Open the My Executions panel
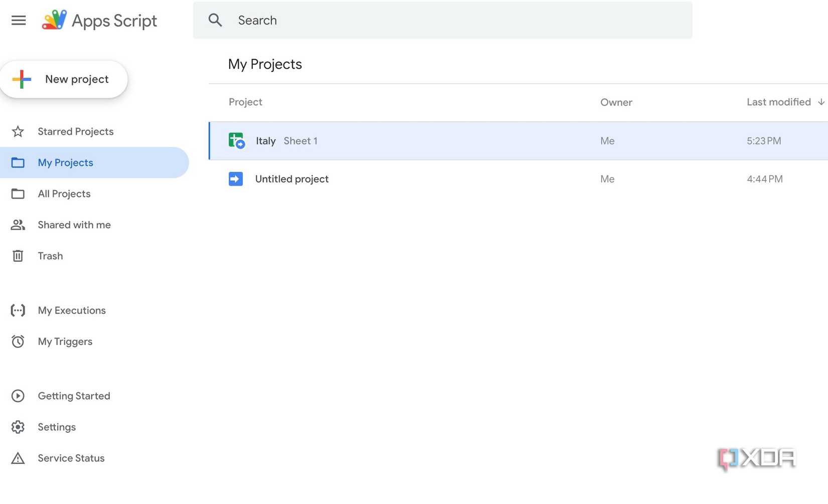 71,310
